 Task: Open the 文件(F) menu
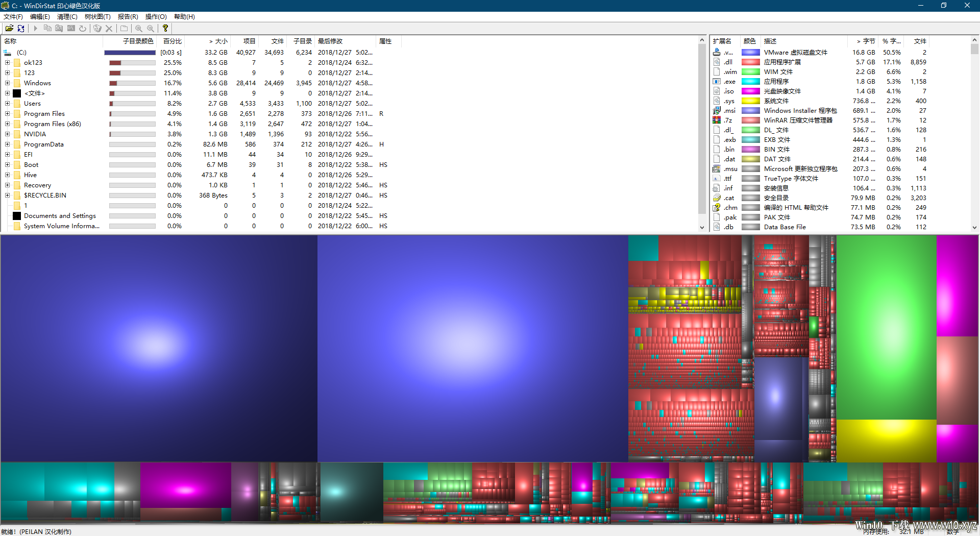[13, 17]
